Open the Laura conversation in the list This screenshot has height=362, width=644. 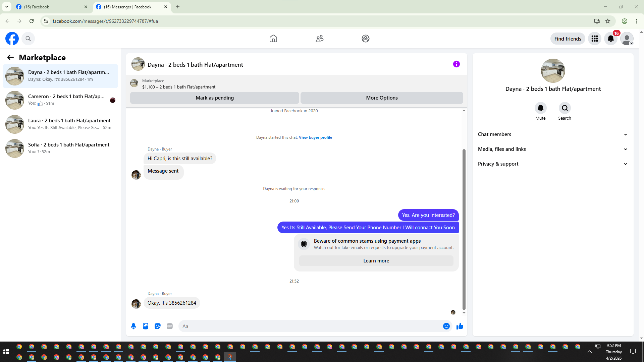60,124
